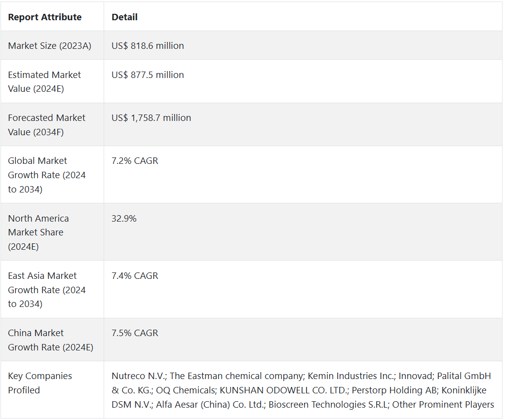This screenshot has width=505, height=420.
Task: Click the "7.2% CAGR" value
Action: (135, 161)
